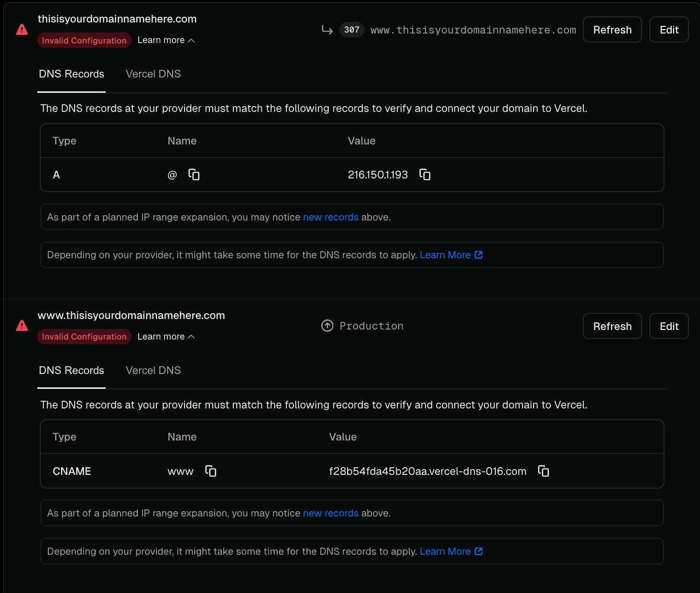Click warning icon beside www.thisisyourdomainnamehere.com
700x593 pixels.
[22, 326]
